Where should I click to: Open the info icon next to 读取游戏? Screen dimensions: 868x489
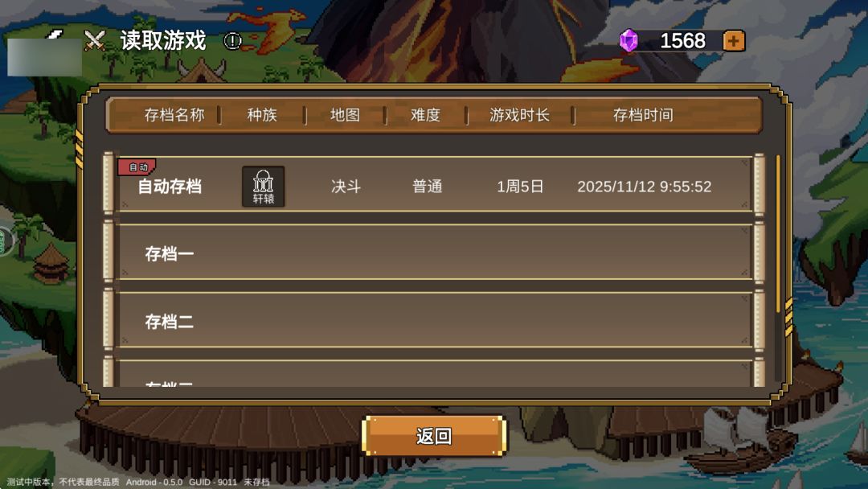(232, 41)
